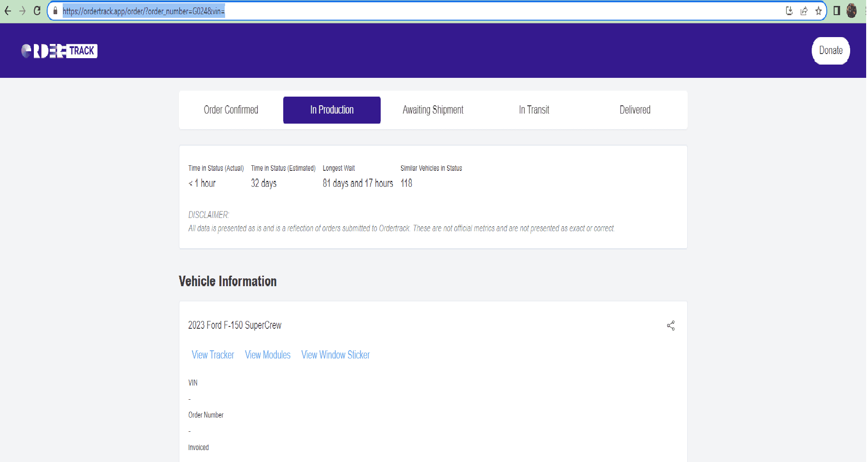The width and height of the screenshot is (868, 462).
Task: Open the View Modules link
Action: pyautogui.click(x=268, y=355)
